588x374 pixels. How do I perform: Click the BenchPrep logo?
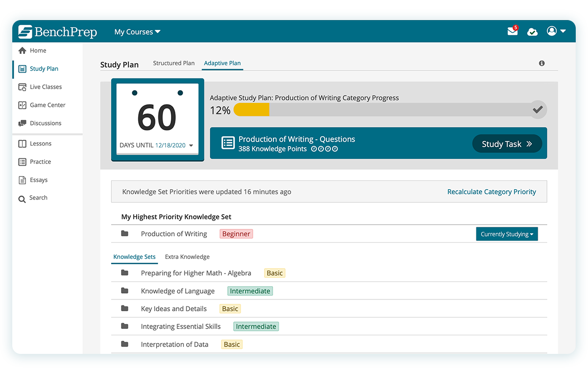[58, 32]
